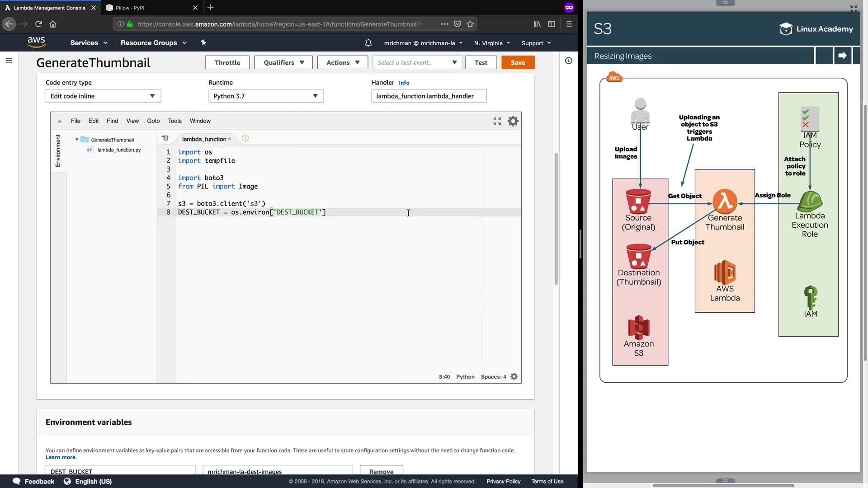Click the Handler input field

click(429, 96)
